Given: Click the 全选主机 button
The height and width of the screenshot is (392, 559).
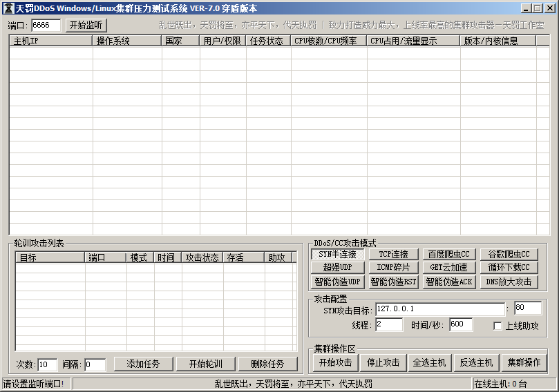Looking at the screenshot, I should (430, 362).
